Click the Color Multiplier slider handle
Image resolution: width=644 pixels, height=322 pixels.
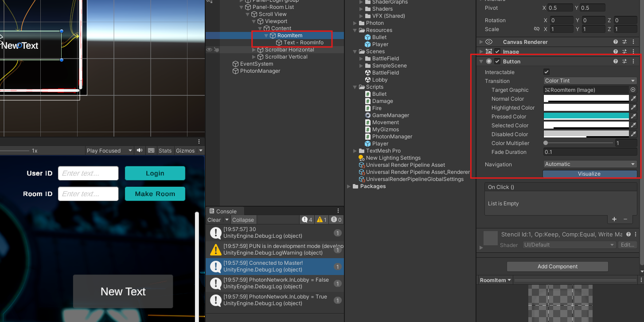point(546,143)
